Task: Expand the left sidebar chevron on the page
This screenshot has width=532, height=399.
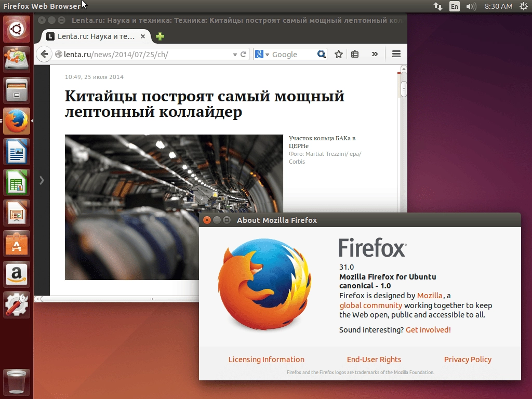Action: click(x=42, y=180)
